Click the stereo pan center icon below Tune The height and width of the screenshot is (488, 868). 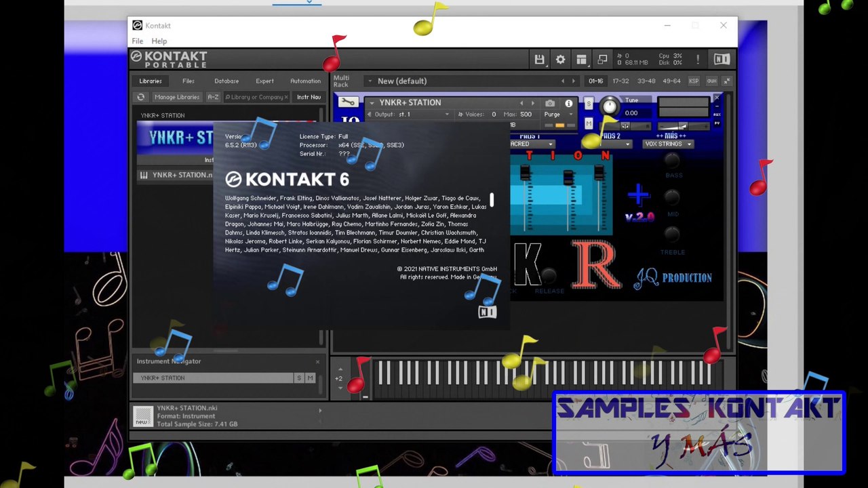[x=625, y=126]
